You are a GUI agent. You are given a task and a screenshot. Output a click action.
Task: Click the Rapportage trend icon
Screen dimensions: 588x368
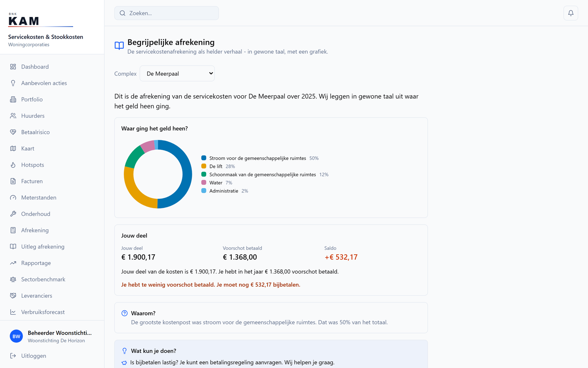coord(13,263)
